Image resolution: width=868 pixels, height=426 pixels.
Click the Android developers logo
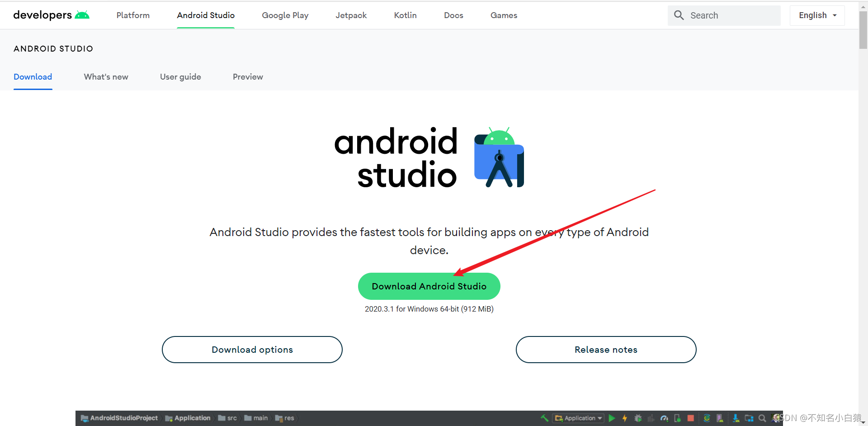(x=51, y=15)
